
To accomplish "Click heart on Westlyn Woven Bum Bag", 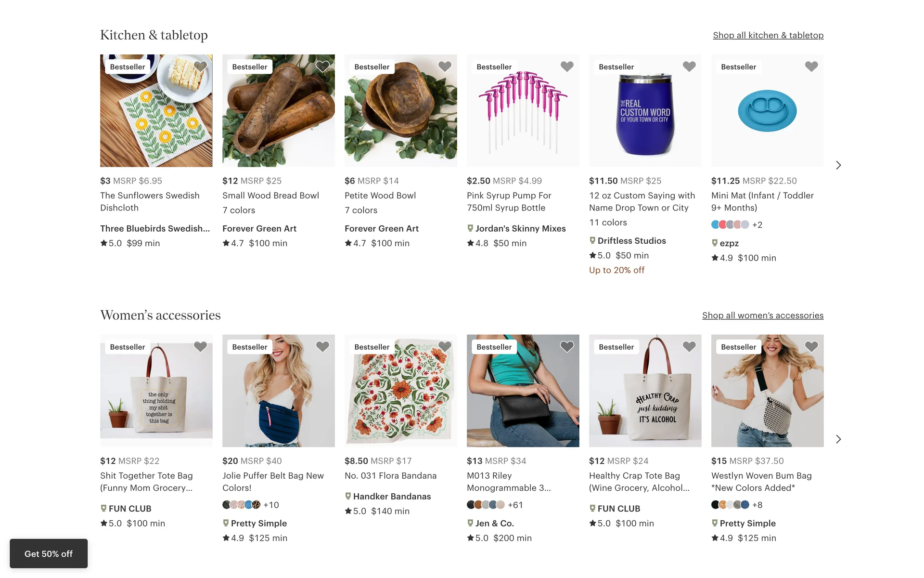I will pos(811,346).
